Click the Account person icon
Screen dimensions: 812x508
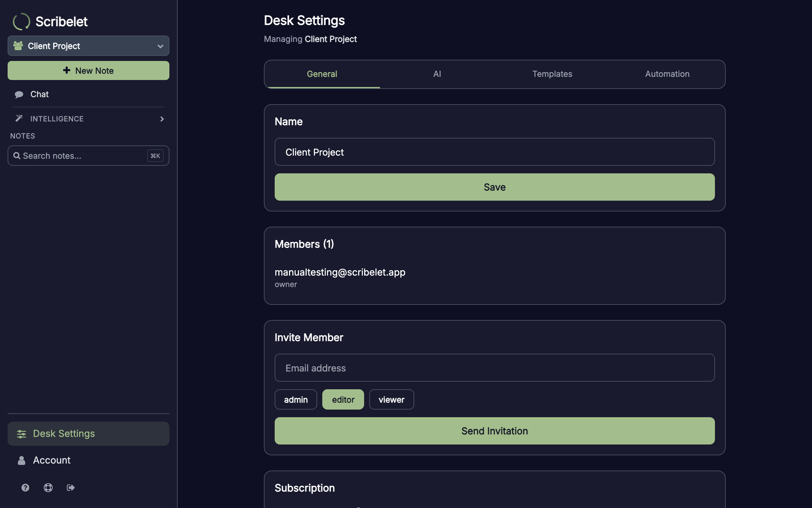22,460
